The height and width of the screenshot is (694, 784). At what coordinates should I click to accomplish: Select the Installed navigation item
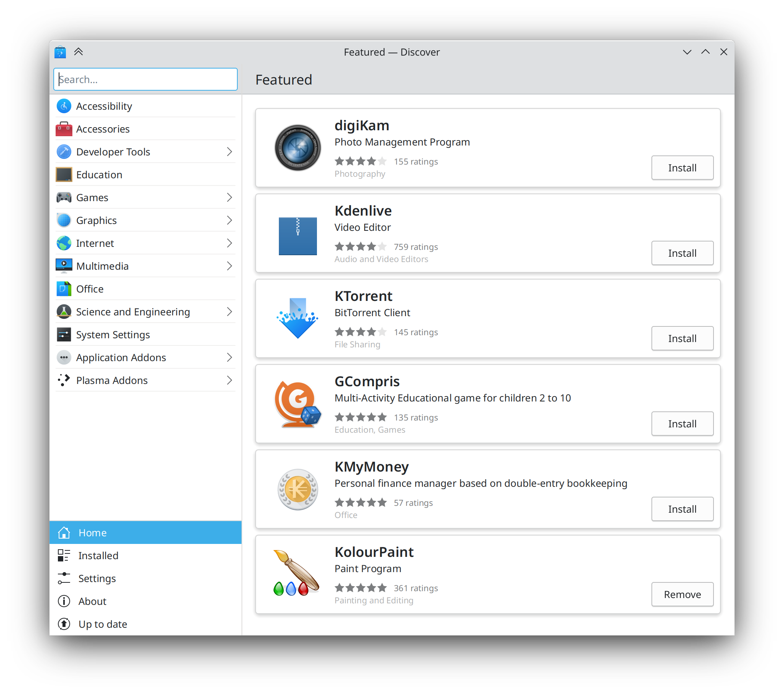click(99, 555)
